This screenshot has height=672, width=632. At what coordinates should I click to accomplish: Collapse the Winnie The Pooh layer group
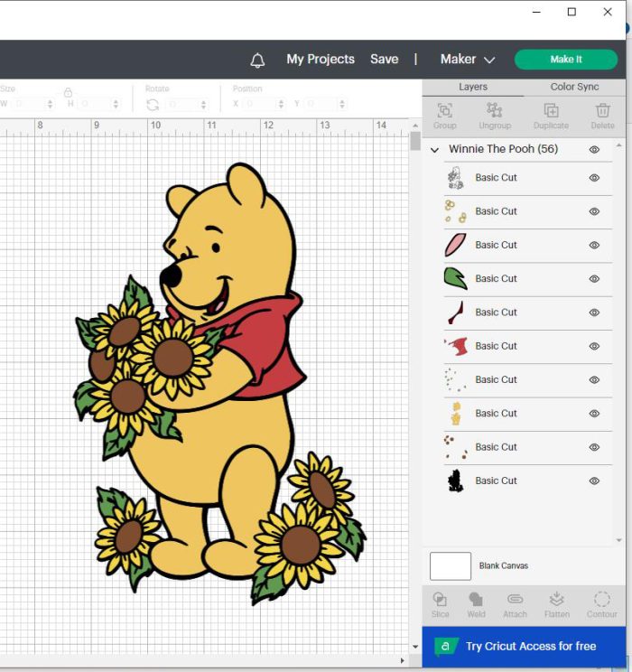434,150
